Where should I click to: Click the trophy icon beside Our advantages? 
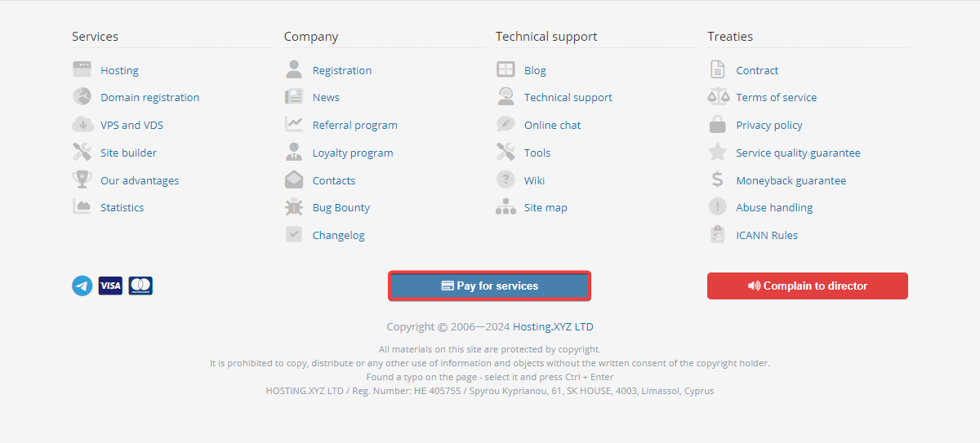click(x=82, y=180)
